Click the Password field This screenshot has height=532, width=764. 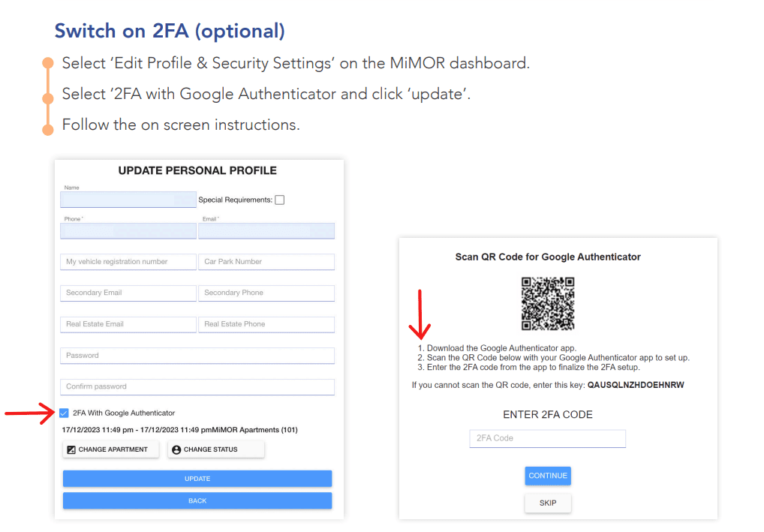click(x=197, y=356)
